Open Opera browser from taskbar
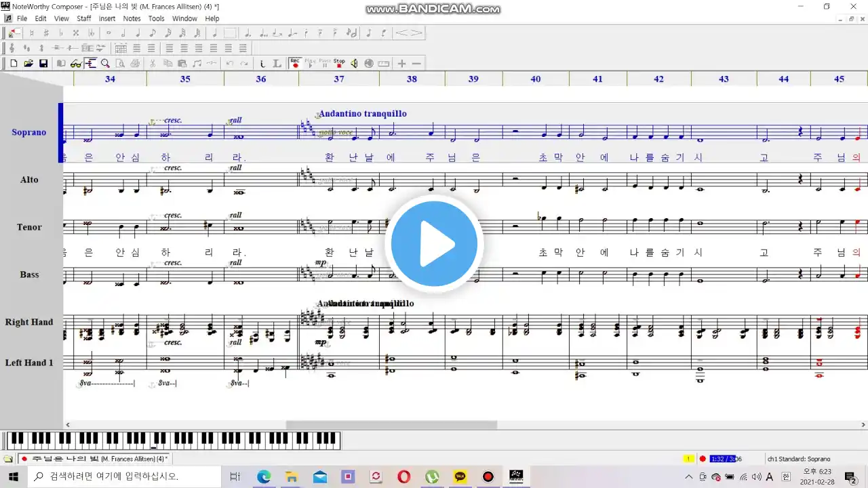Viewport: 868px width, 488px height. coord(403,476)
